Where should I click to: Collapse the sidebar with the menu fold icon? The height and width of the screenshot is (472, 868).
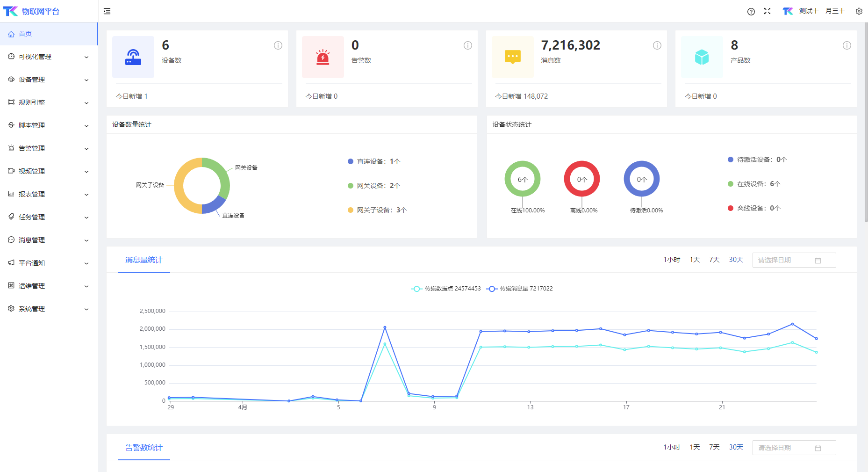coord(107,11)
